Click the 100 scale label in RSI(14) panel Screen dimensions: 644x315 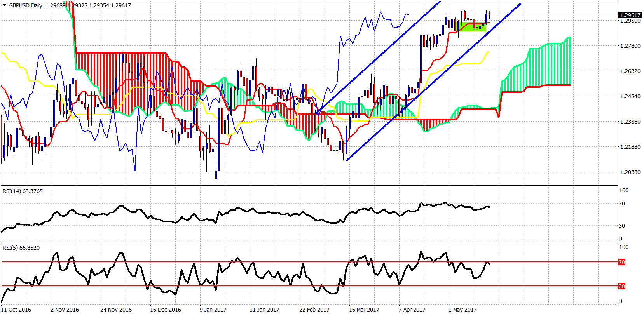(623, 190)
